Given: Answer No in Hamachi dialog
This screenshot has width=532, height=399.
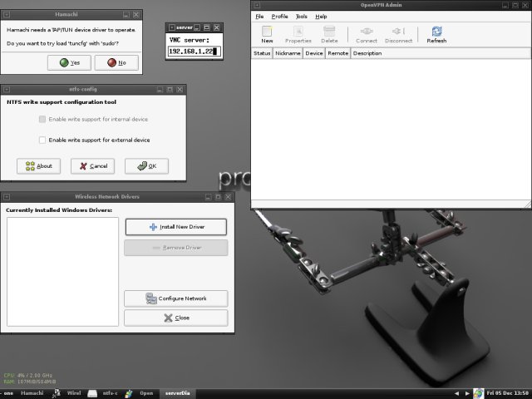Looking at the screenshot, I should tap(116, 63).
